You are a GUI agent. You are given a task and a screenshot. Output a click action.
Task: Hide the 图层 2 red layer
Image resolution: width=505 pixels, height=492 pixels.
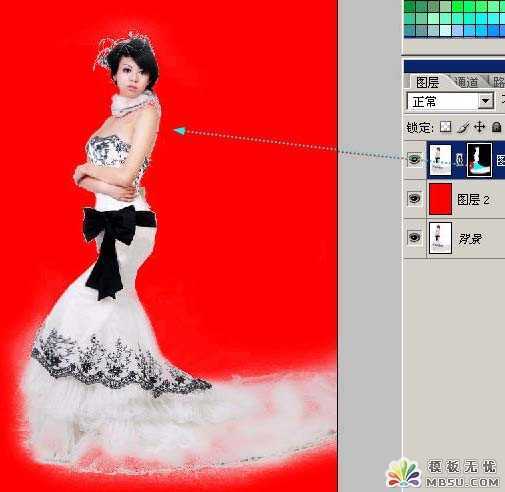pyautogui.click(x=414, y=198)
